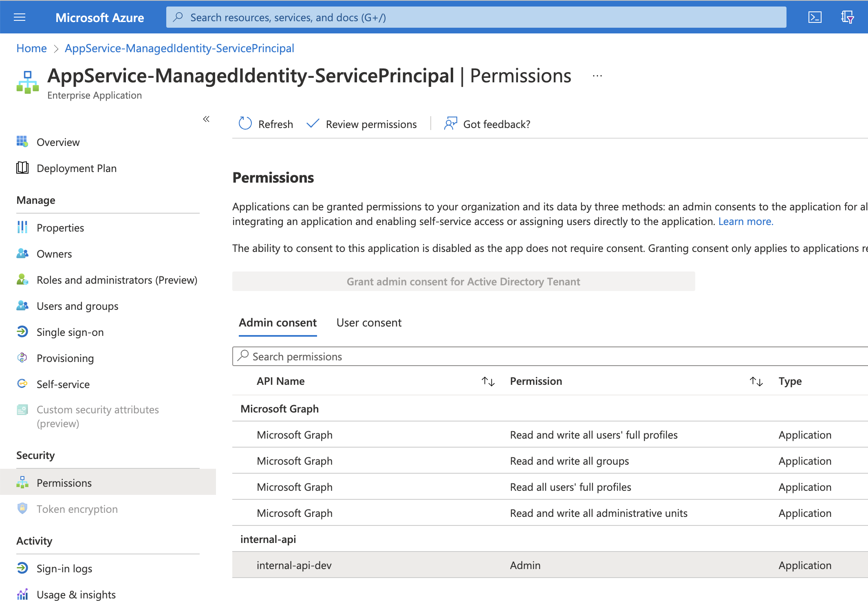Select row 'Read and write all groups'
The width and height of the screenshot is (868, 609).
pos(550,461)
